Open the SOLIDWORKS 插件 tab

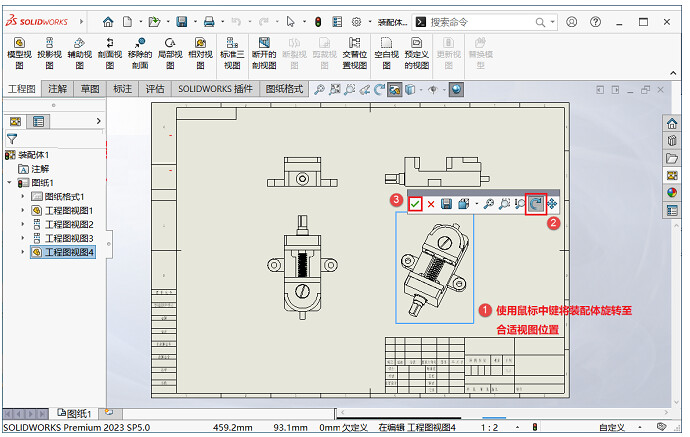click(216, 89)
